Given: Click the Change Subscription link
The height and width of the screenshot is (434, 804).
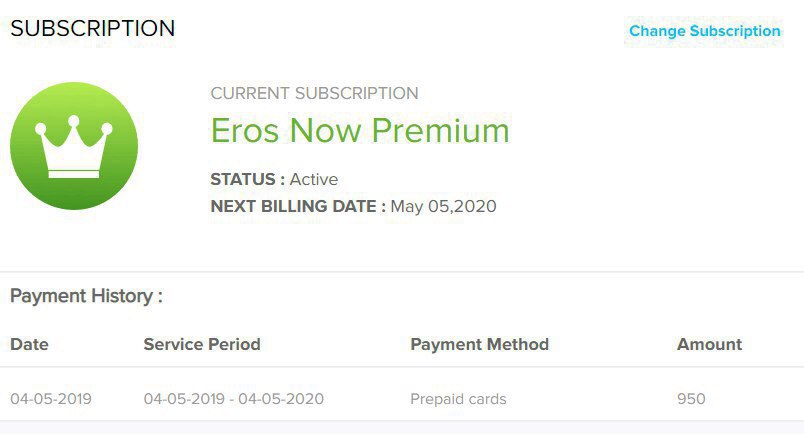Looking at the screenshot, I should [705, 31].
